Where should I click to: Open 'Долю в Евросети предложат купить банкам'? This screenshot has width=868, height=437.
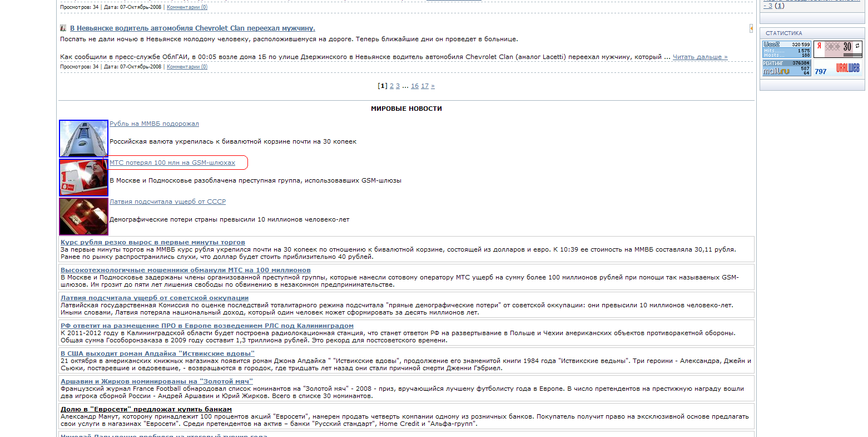pyautogui.click(x=146, y=409)
